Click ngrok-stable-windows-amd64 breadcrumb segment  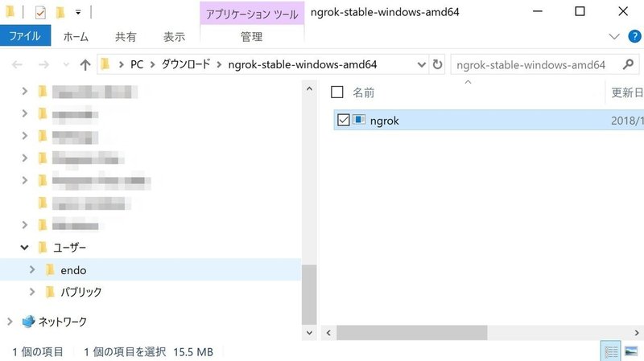[x=303, y=64]
